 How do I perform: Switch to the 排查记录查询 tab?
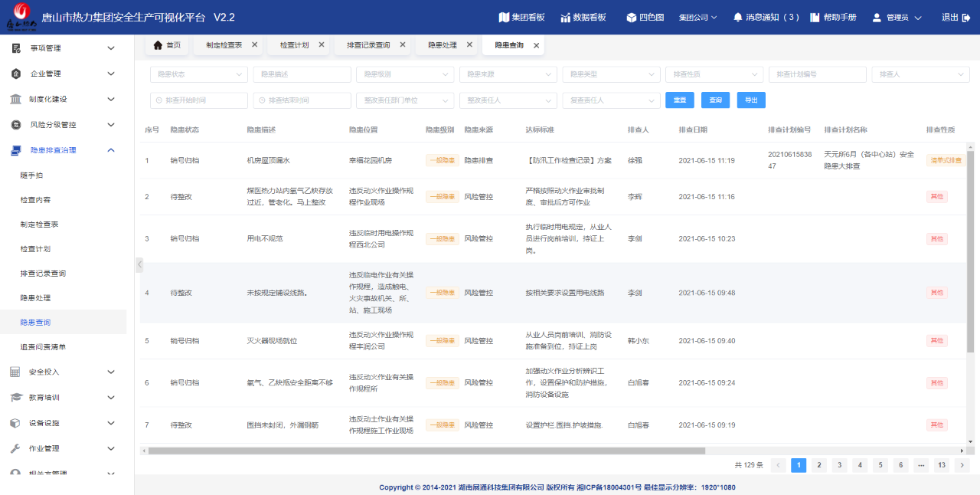coord(367,45)
